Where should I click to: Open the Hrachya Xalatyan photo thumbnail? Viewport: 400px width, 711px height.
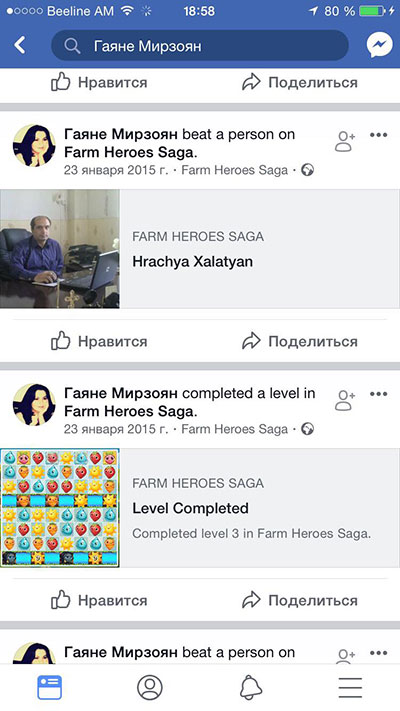[x=60, y=249]
